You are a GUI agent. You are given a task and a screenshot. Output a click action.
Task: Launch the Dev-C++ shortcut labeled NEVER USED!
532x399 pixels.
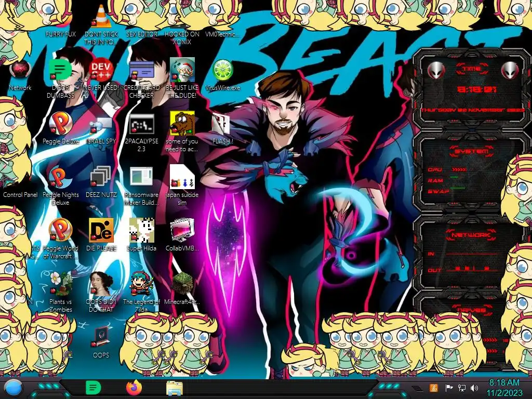[x=101, y=70]
